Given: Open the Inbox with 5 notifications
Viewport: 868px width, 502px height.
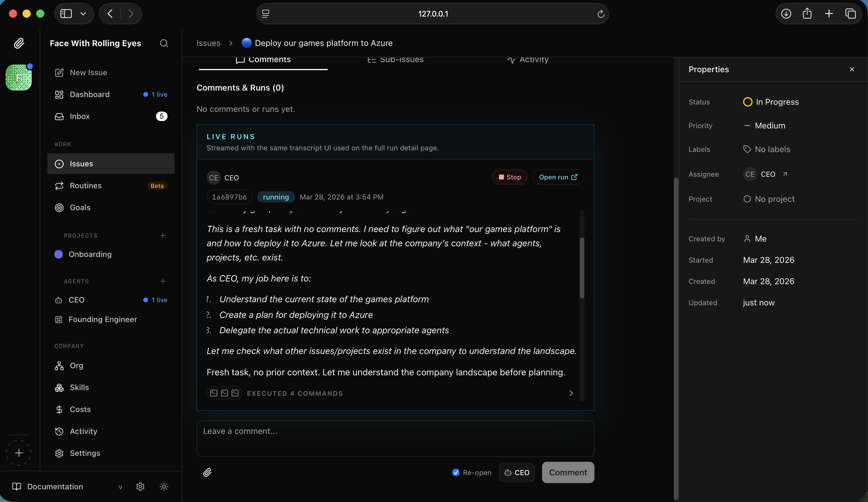Looking at the screenshot, I should [x=80, y=116].
